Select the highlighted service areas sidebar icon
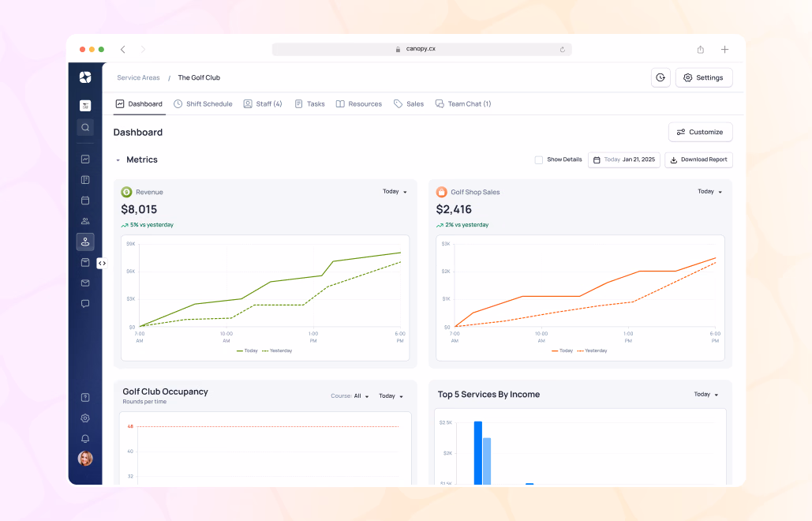812x521 pixels. [x=85, y=242]
